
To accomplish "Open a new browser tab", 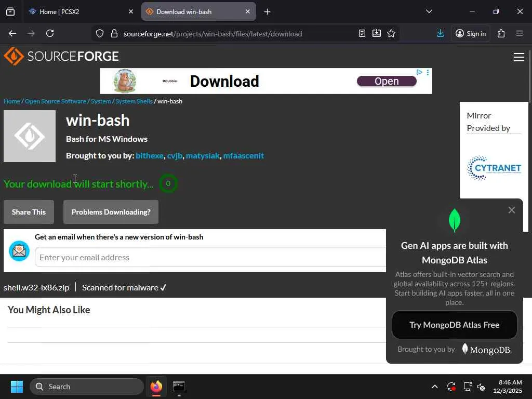I will tap(268, 12).
